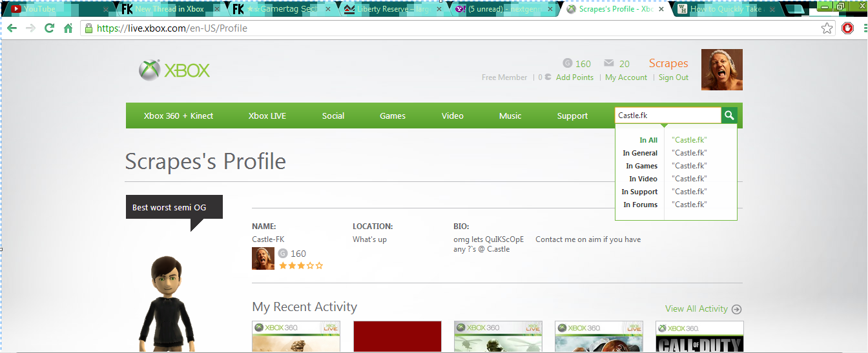The width and height of the screenshot is (868, 353).
Task: Click the Gamerscore 160 in the header
Action: click(583, 64)
